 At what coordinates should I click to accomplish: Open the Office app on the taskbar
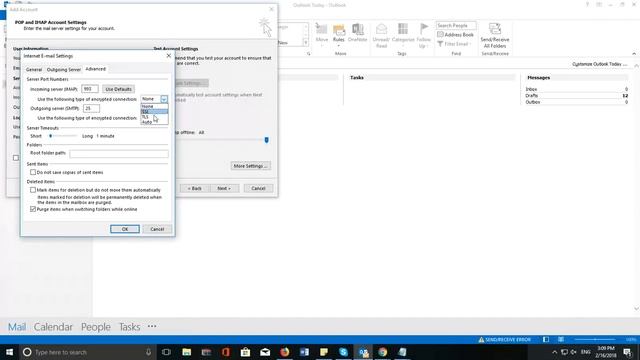click(226, 352)
